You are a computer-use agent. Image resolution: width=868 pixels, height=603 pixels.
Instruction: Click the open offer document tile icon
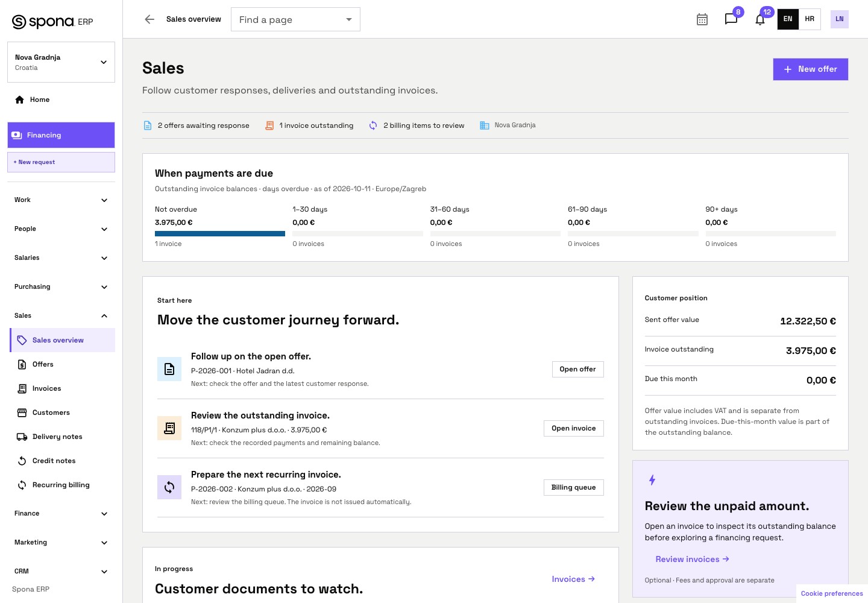coord(169,369)
